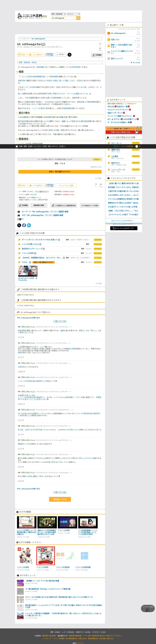Click トップページ breadcrumb link

coord(25,39)
